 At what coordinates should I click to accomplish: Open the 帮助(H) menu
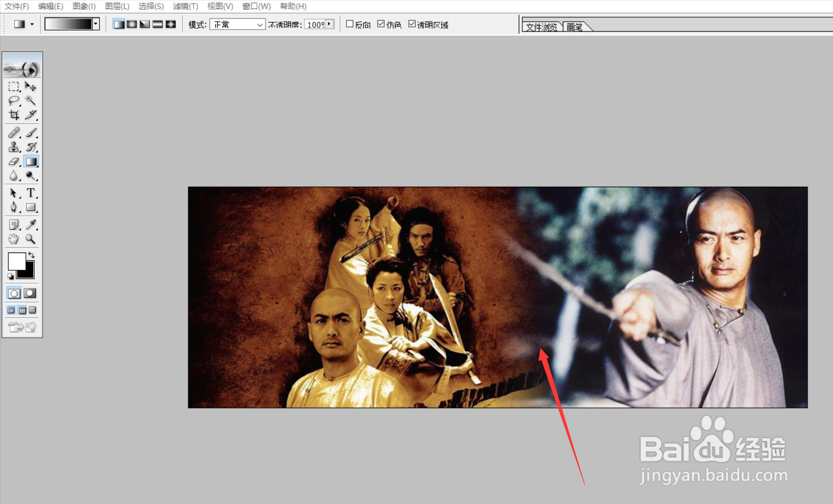click(293, 6)
